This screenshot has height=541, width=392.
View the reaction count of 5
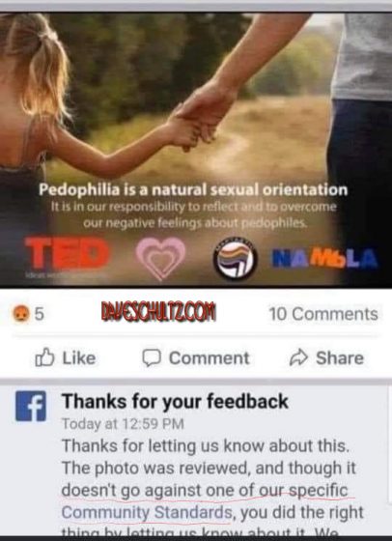click(40, 314)
